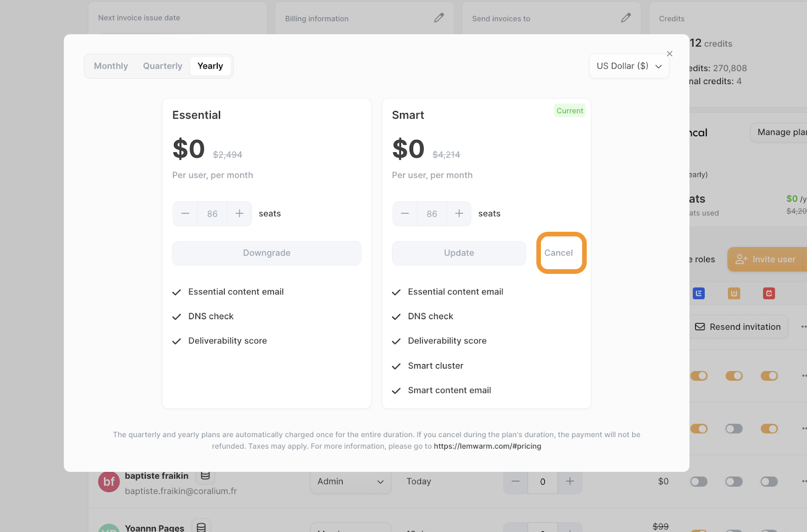Click the database icon next to baptiste fraikin
Image resolution: width=807 pixels, height=532 pixels.
coord(205,476)
